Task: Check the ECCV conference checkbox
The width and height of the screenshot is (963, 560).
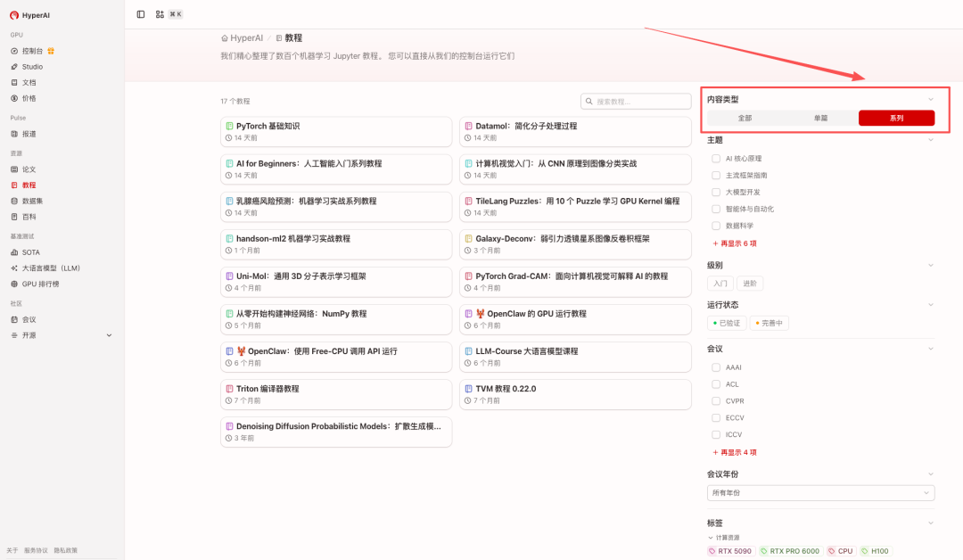Action: click(715, 417)
